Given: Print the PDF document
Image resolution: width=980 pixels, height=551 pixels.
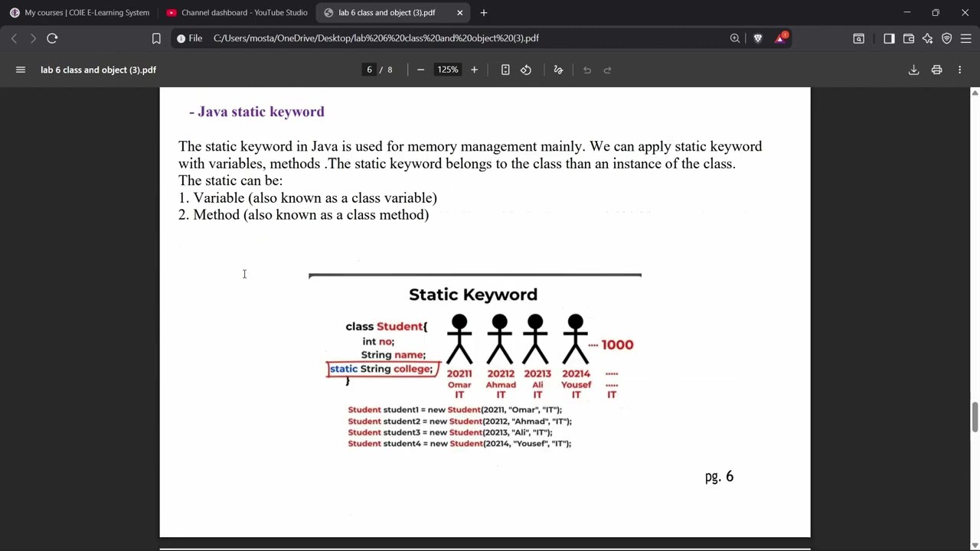Looking at the screenshot, I should tap(936, 70).
